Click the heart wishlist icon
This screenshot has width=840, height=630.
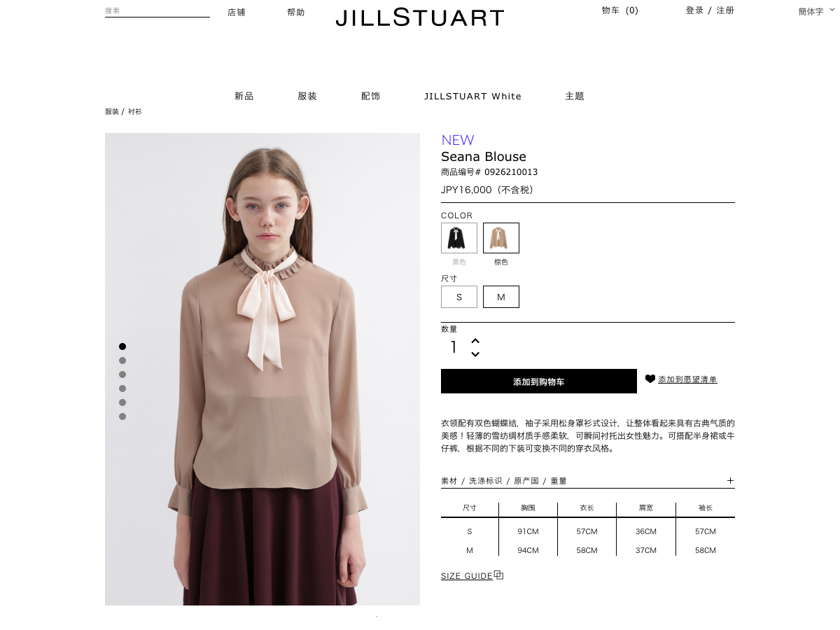(x=650, y=379)
